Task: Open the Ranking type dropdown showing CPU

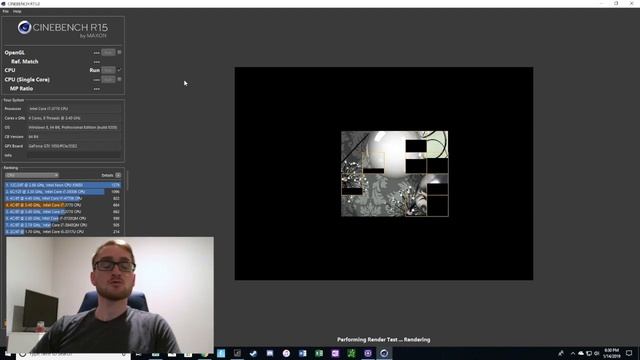Action: tap(32, 175)
